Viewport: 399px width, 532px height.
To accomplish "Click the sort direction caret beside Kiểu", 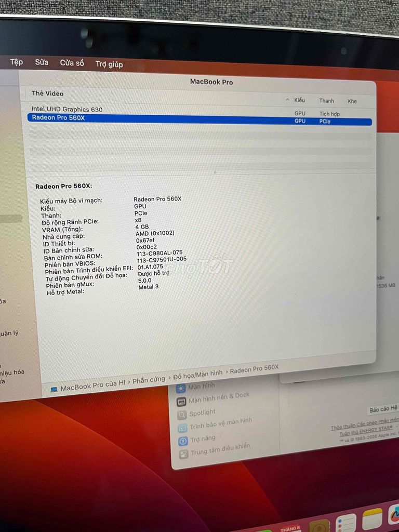I will coord(287,100).
